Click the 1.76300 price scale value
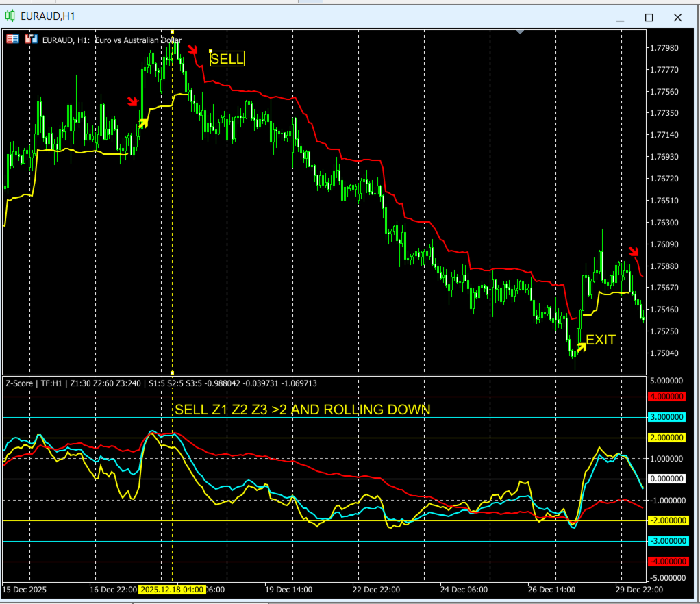 [x=664, y=223]
